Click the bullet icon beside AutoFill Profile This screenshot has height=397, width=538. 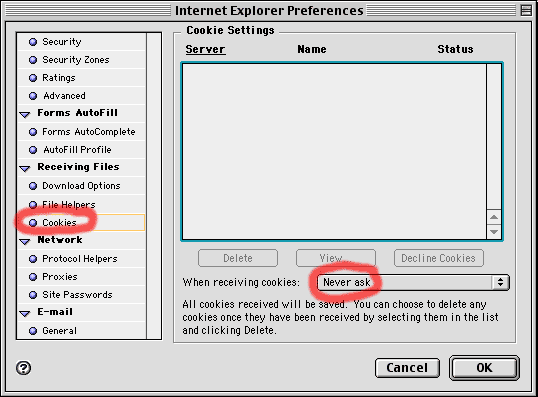coord(33,150)
